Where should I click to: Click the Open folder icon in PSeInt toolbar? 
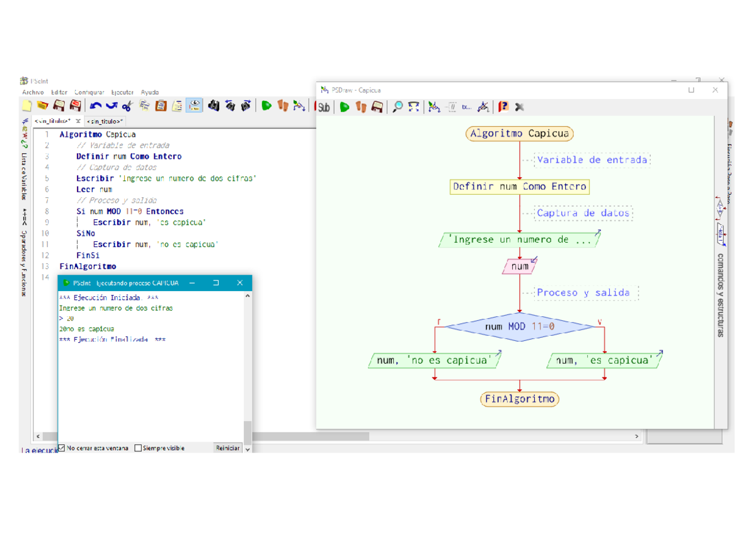point(42,106)
